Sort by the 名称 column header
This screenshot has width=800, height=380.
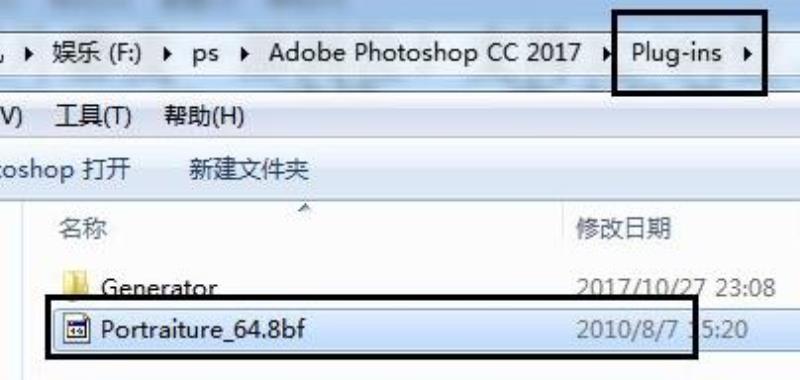tap(83, 229)
